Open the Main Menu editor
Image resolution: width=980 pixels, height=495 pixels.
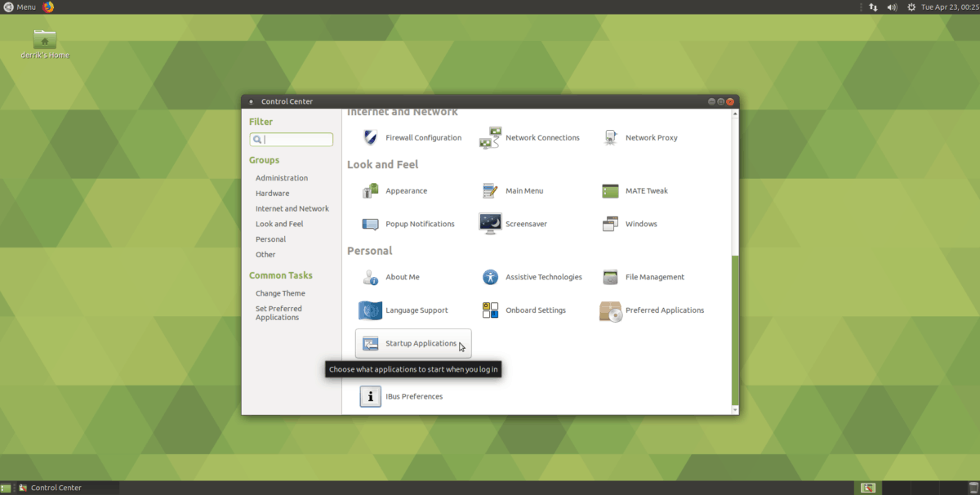pyautogui.click(x=511, y=191)
